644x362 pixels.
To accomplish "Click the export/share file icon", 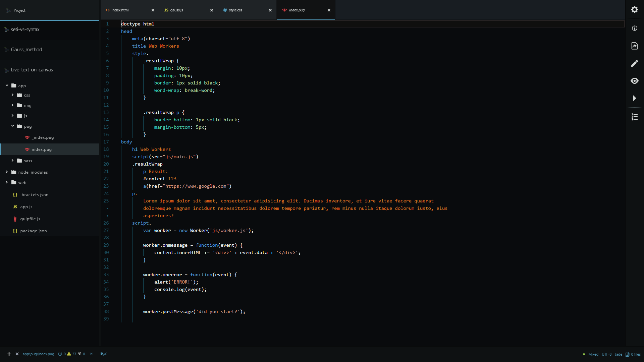I will pos(634,46).
